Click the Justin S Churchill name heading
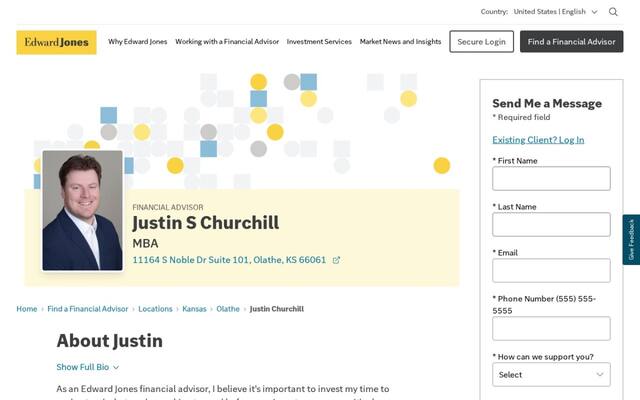The height and width of the screenshot is (400, 640). [x=206, y=223]
